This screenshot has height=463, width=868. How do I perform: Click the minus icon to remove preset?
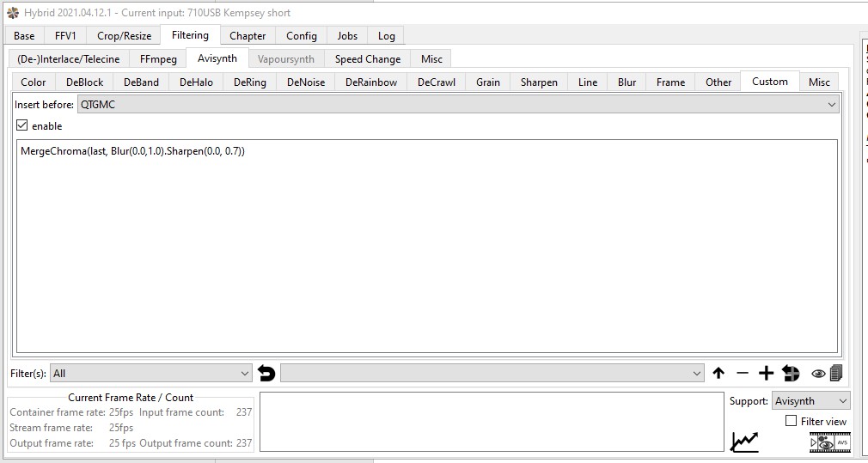coord(743,374)
